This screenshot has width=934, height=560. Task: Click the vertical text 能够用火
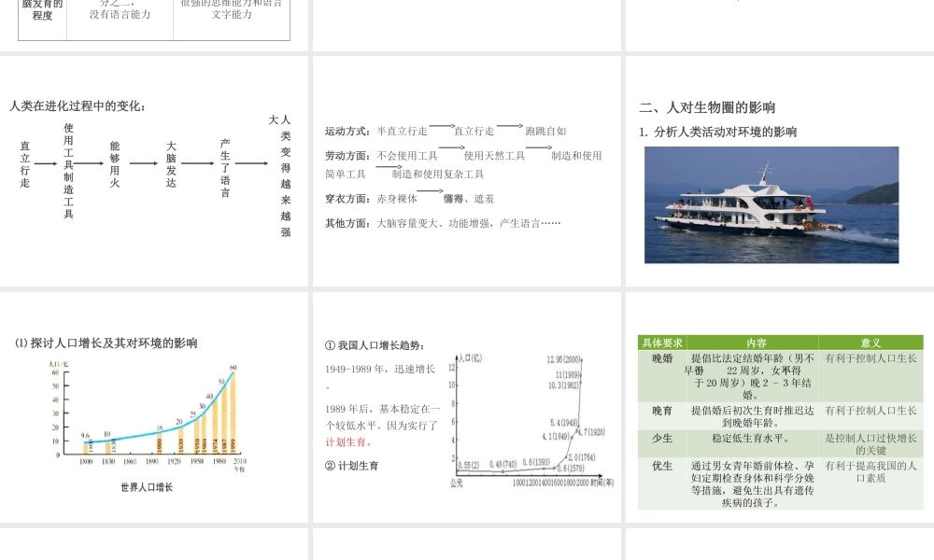[114, 164]
